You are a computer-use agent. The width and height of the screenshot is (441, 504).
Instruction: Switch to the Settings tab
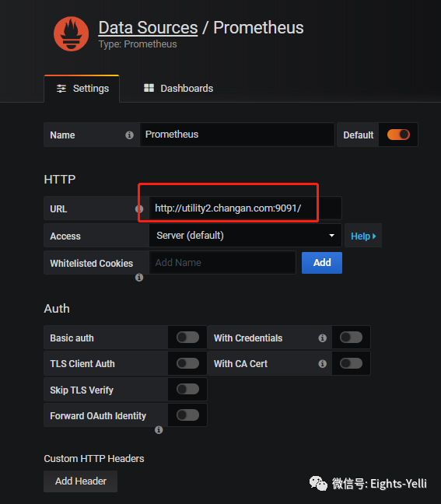click(x=82, y=89)
